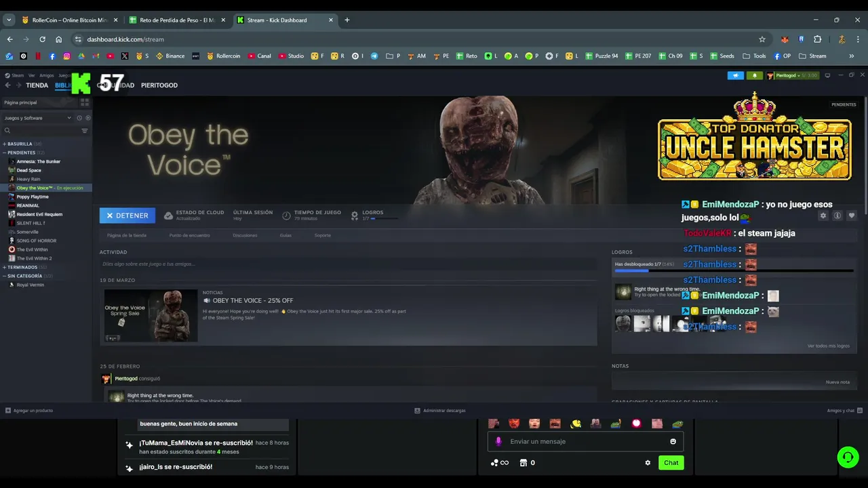Screen dimensions: 868x488
Task: Open Guías game tab
Action: pyautogui.click(x=285, y=235)
